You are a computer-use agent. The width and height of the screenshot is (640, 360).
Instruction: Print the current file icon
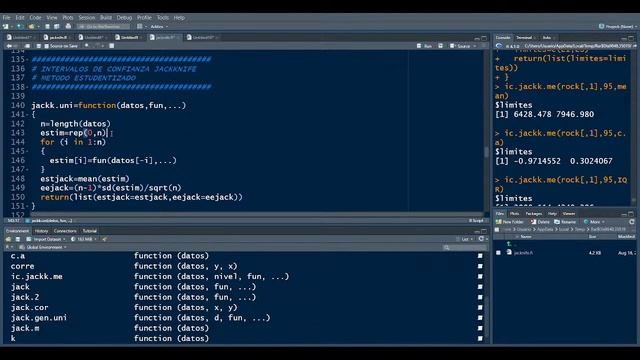(x=68, y=27)
